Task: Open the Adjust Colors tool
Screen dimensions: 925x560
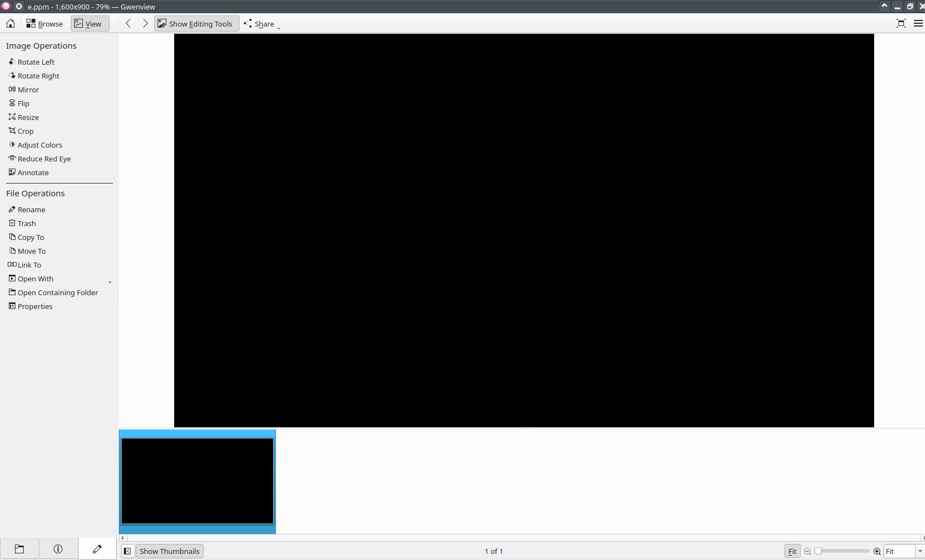Action: tap(39, 145)
